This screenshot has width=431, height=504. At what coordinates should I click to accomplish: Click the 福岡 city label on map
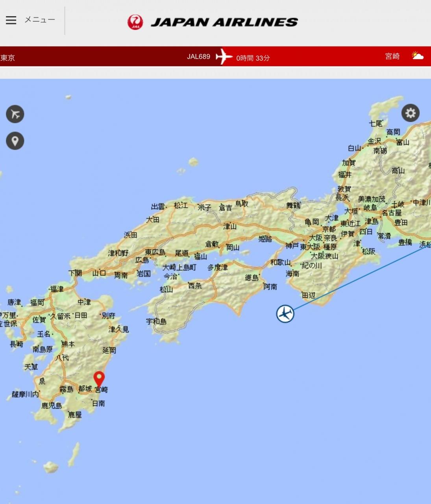37,302
